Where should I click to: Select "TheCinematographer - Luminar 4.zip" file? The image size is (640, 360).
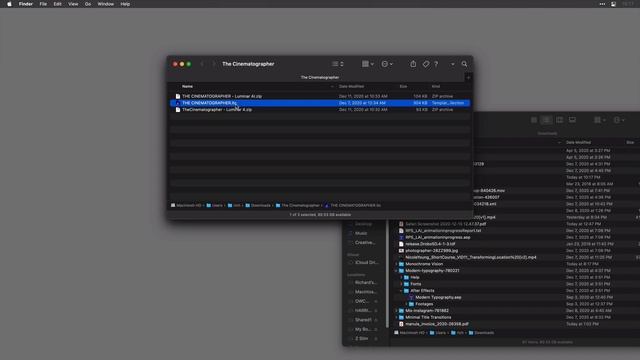click(x=320, y=110)
